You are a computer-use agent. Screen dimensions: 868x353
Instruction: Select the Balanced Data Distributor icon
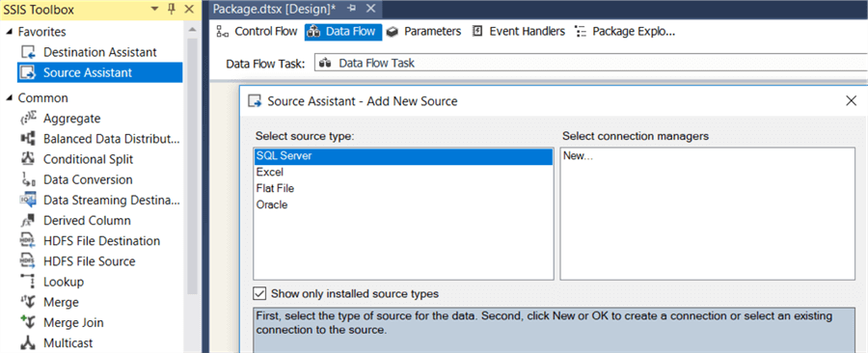pos(28,139)
